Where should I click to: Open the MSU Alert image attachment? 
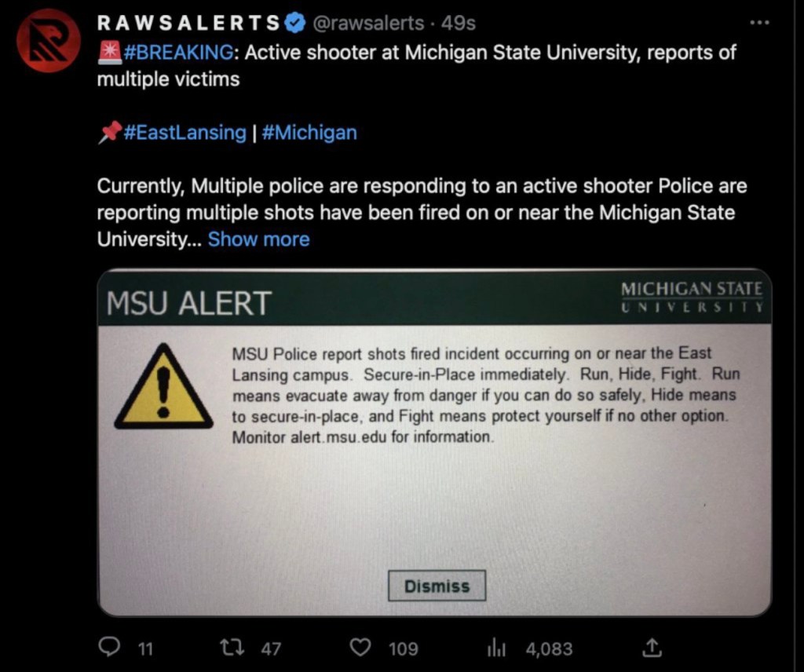tap(434, 502)
